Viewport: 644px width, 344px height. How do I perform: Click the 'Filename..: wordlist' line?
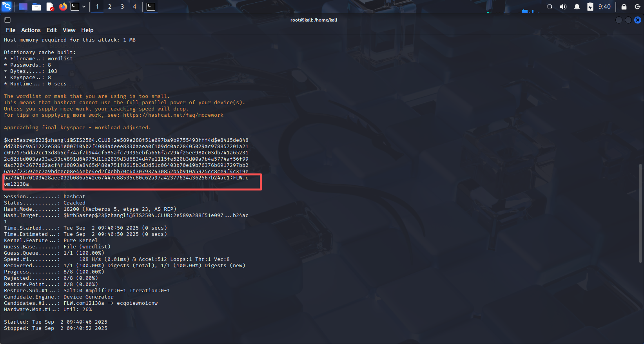(38, 59)
